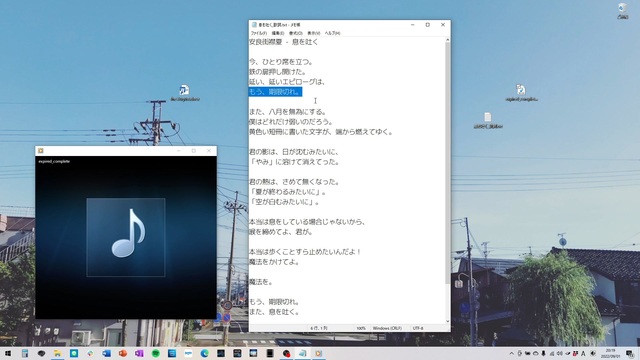This screenshot has height=360, width=640.
Task: Open Spotify from the taskbar
Action: pos(156,353)
